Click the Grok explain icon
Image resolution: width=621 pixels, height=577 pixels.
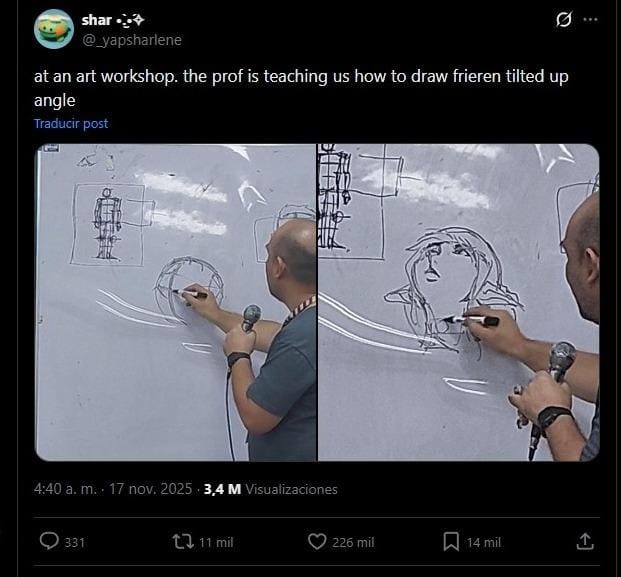563,19
